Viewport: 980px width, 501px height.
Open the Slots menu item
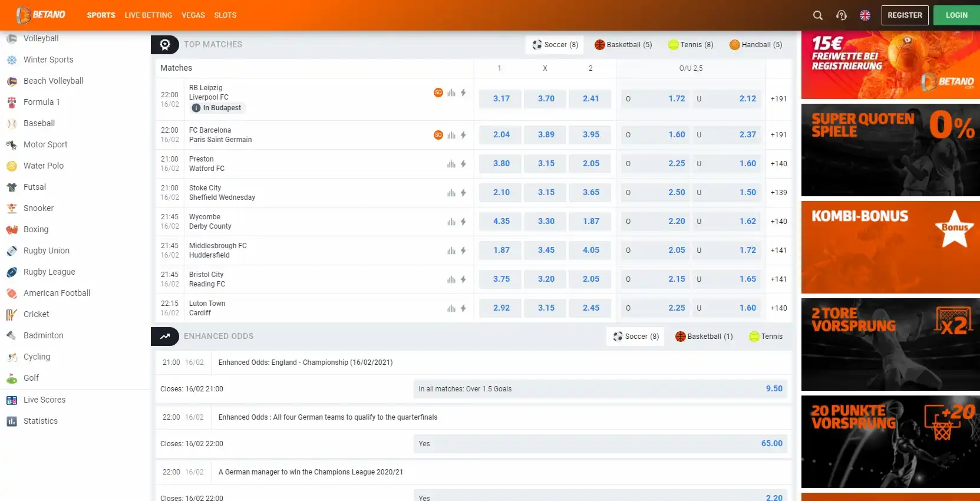225,15
